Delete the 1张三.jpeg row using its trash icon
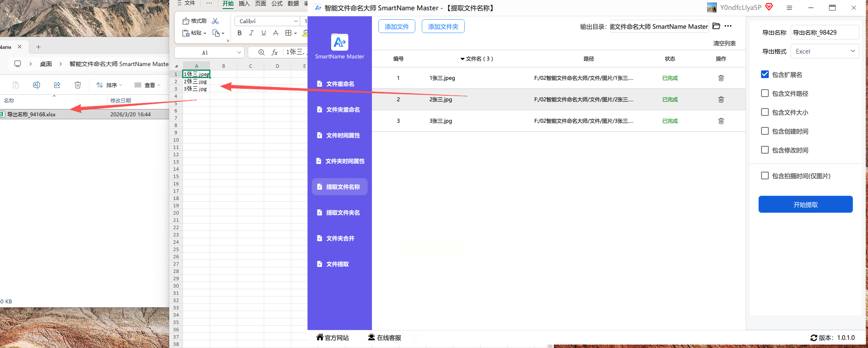This screenshot has width=868, height=348. tap(721, 78)
